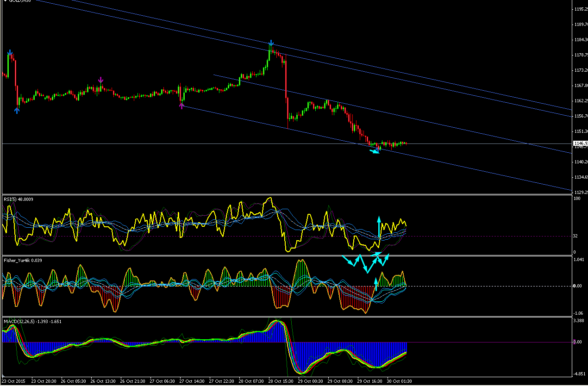Click the MACD scale value 3.388
The image size is (588, 386).
pyautogui.click(x=579, y=320)
